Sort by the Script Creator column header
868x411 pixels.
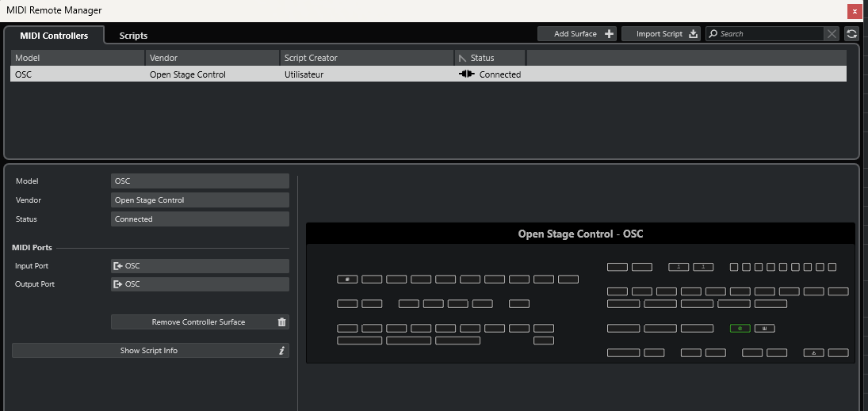(367, 58)
